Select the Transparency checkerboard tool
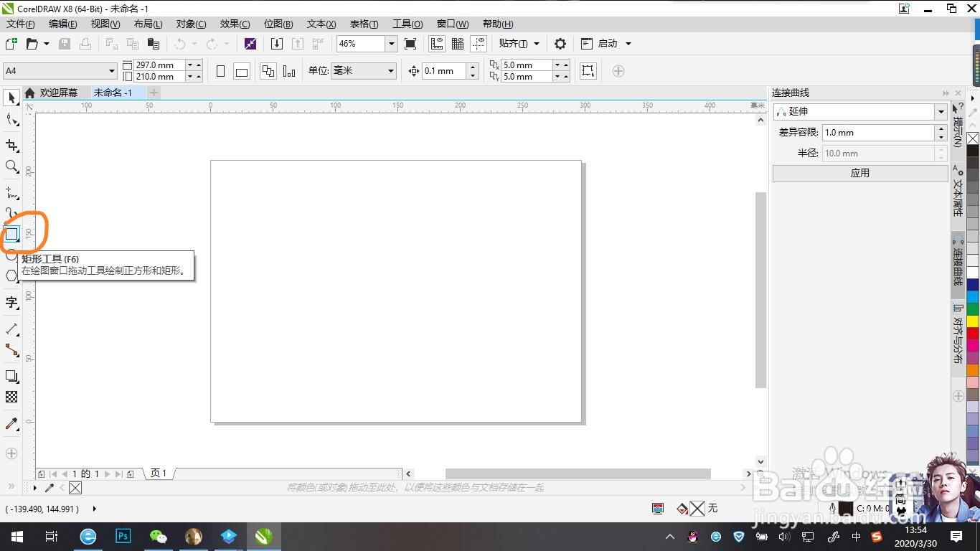This screenshot has height=551, width=980. (x=11, y=397)
